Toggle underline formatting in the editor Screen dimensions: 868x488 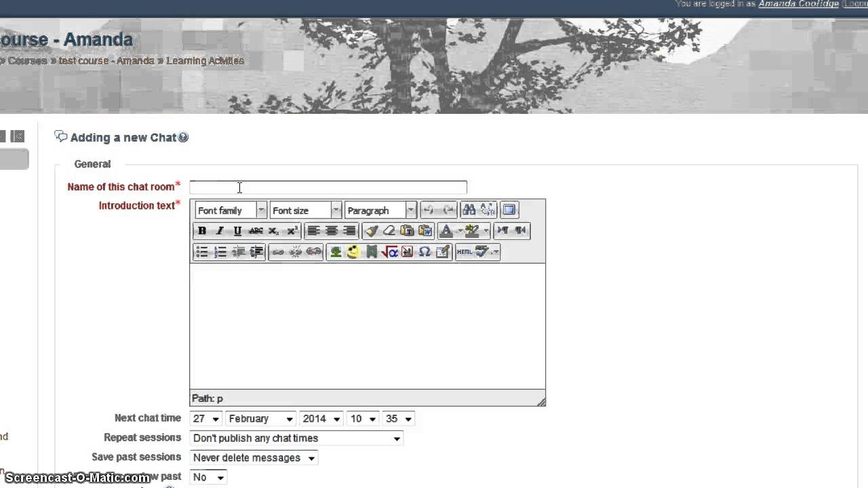[237, 231]
